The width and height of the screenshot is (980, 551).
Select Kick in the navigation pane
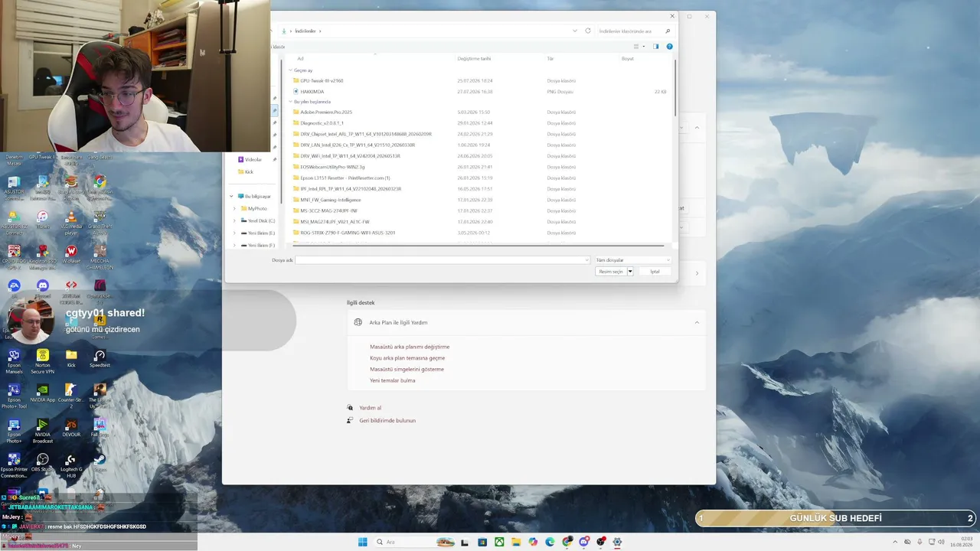coord(246,171)
